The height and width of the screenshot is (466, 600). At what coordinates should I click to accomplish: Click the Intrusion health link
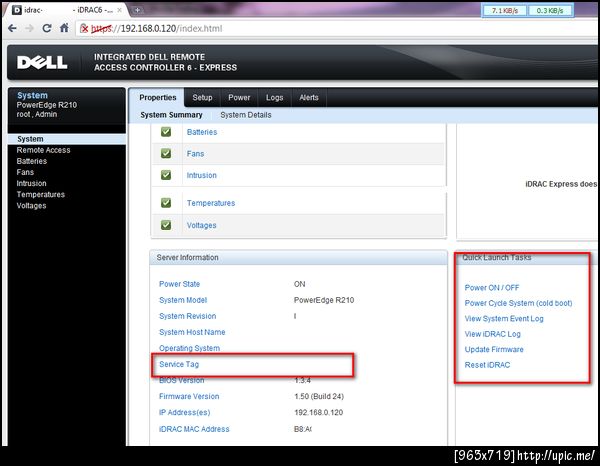pos(202,175)
